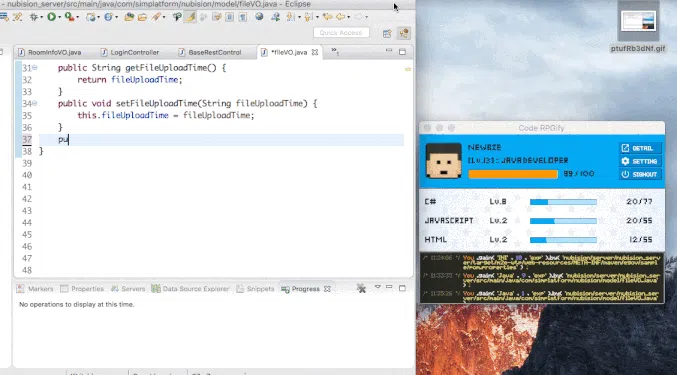Toggle Mark Occurrences highlighter icon
The width and height of the screenshot is (677, 375).
pos(190,17)
